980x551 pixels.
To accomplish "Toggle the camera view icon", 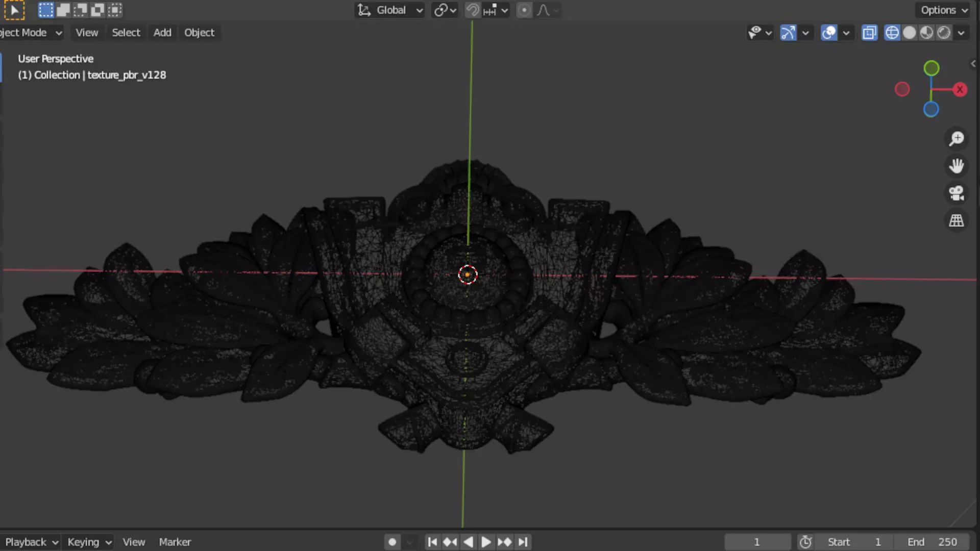I will click(956, 193).
